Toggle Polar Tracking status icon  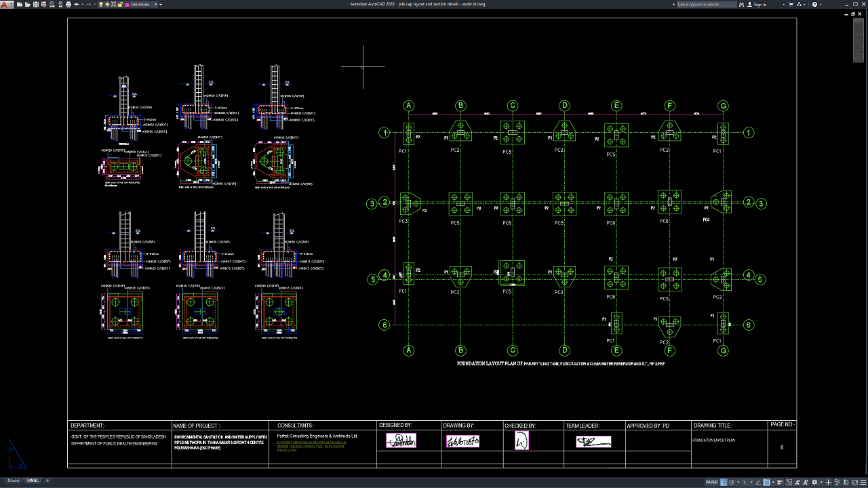click(x=732, y=483)
